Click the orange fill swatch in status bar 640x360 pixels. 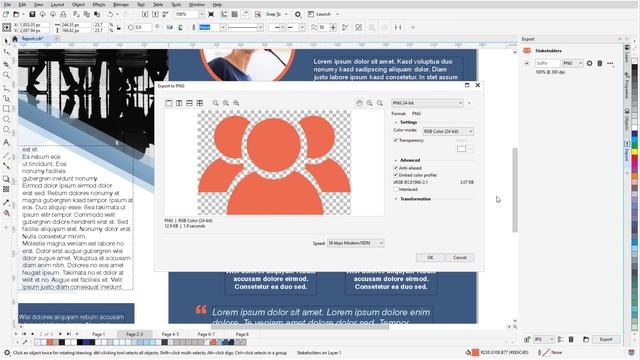point(475,352)
